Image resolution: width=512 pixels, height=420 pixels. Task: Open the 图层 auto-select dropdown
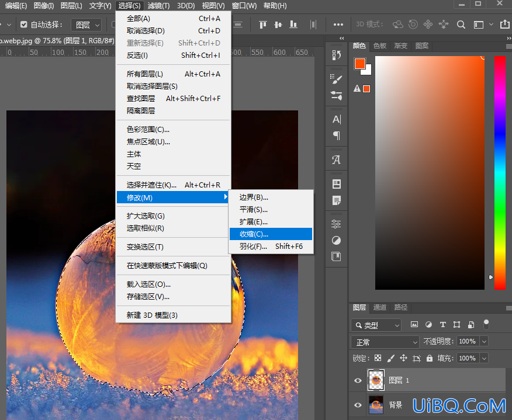coord(86,25)
